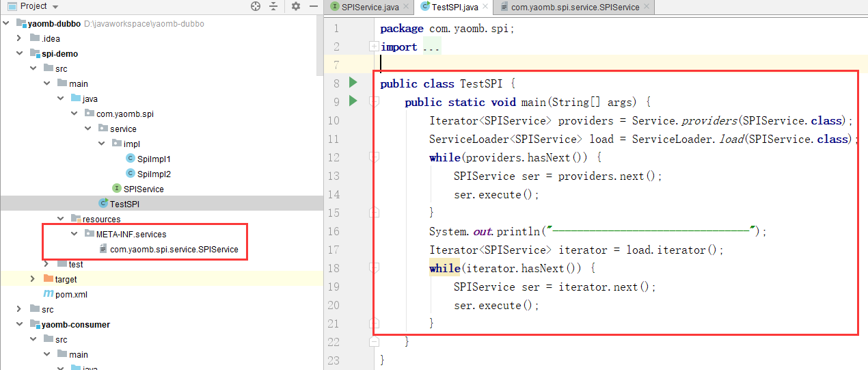The height and width of the screenshot is (370, 868).
Task: Select the target folder label
Action: pyautogui.click(x=66, y=279)
